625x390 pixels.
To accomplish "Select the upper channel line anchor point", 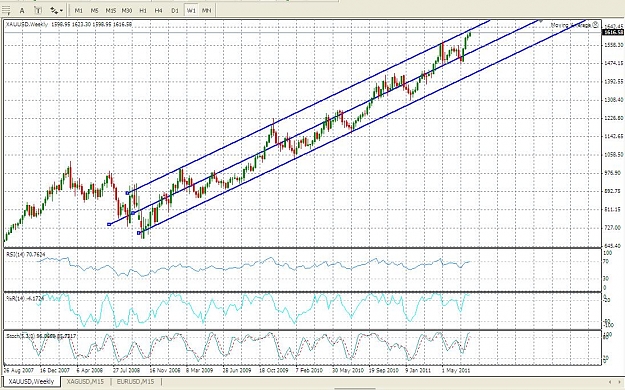I will coord(128,193).
